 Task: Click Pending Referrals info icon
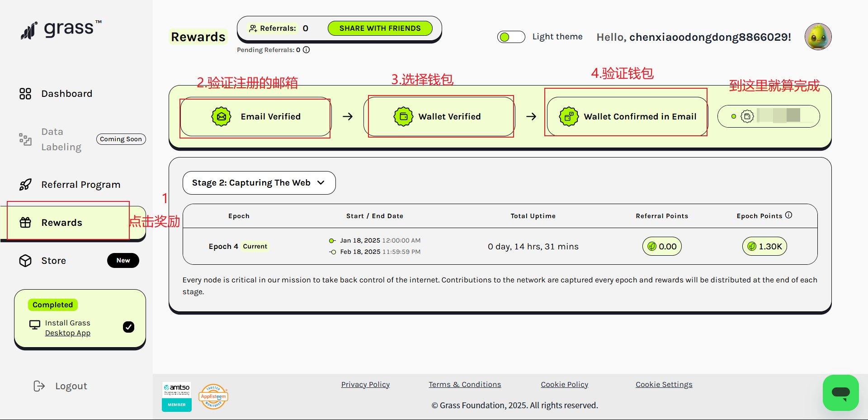pyautogui.click(x=306, y=50)
